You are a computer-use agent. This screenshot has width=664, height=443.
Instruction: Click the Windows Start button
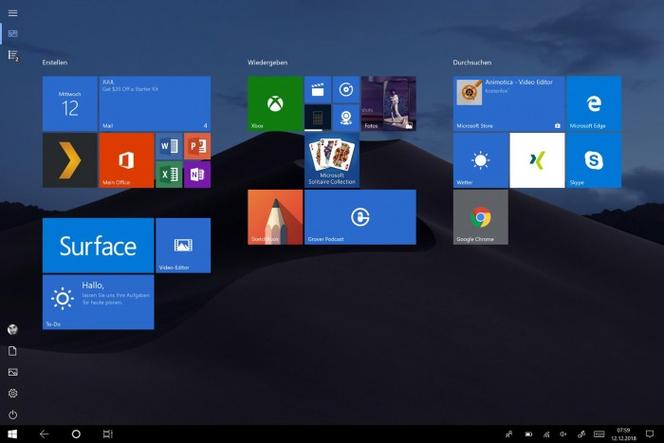tap(13, 434)
